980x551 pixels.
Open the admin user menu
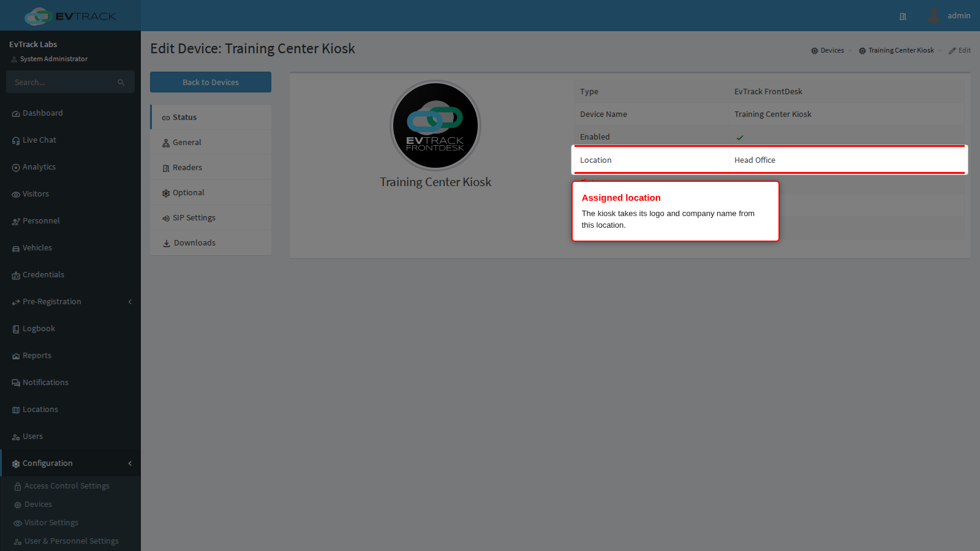pyautogui.click(x=949, y=16)
